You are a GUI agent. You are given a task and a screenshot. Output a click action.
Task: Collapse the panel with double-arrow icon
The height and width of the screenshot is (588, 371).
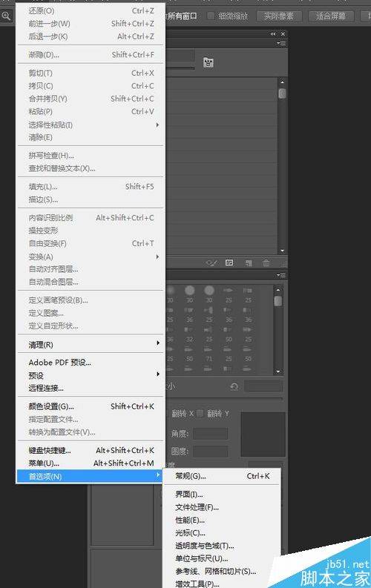273,34
